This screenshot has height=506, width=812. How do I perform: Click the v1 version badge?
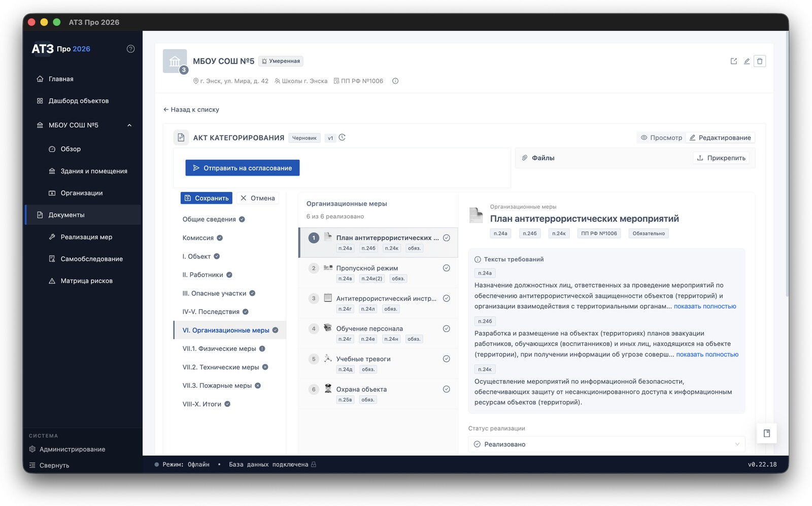(330, 138)
